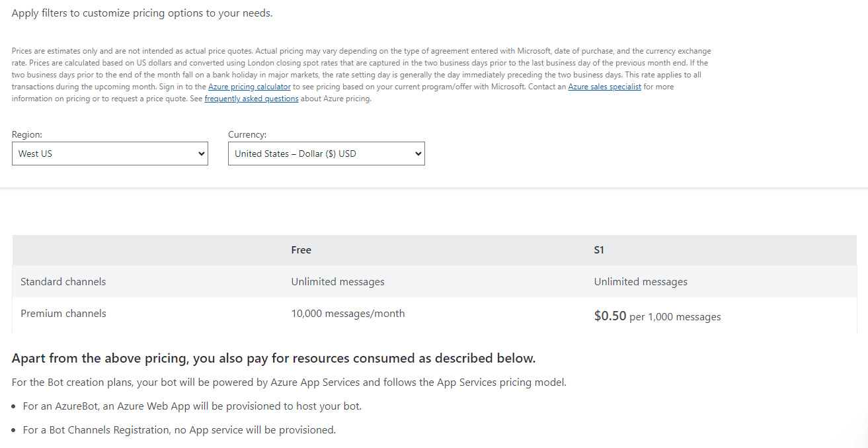Click Unlimited messages in the Free column
Viewport: 868px width, 448px height.
338,282
